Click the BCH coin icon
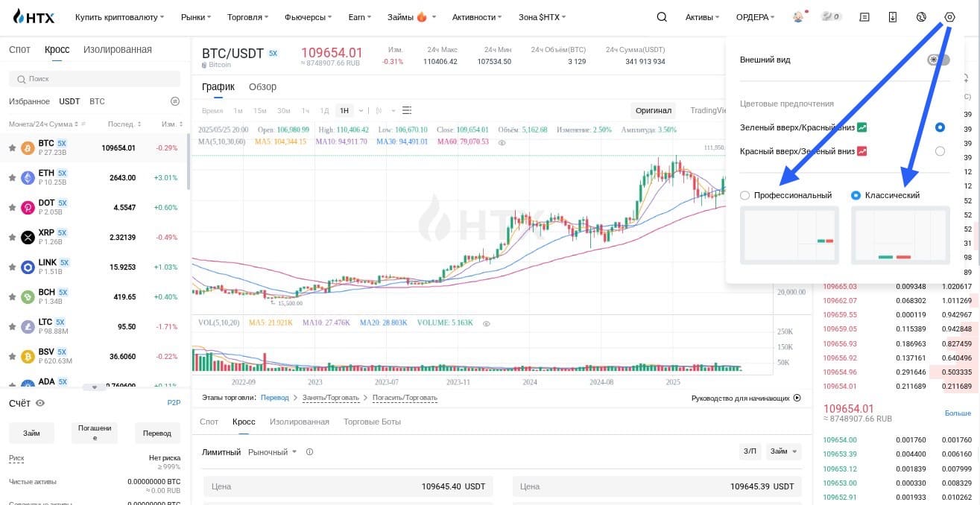This screenshot has width=980, height=505. tap(28, 296)
